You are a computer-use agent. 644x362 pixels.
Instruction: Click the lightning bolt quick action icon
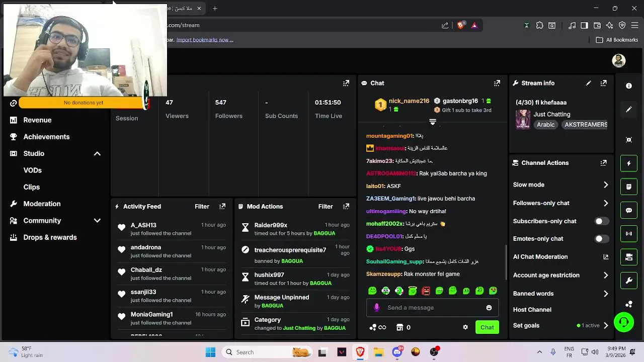(x=629, y=163)
